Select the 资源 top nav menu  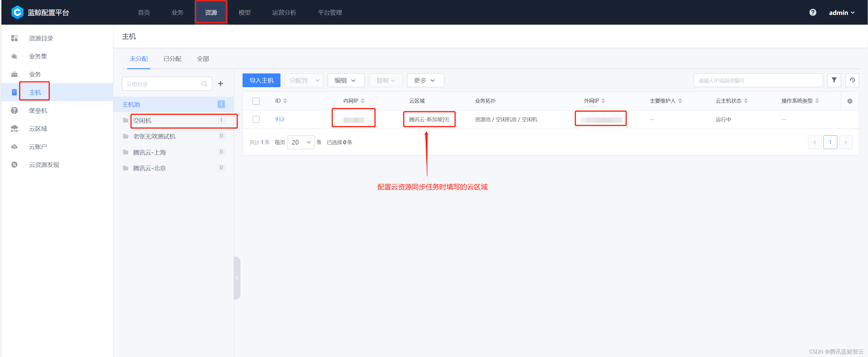[x=211, y=12]
